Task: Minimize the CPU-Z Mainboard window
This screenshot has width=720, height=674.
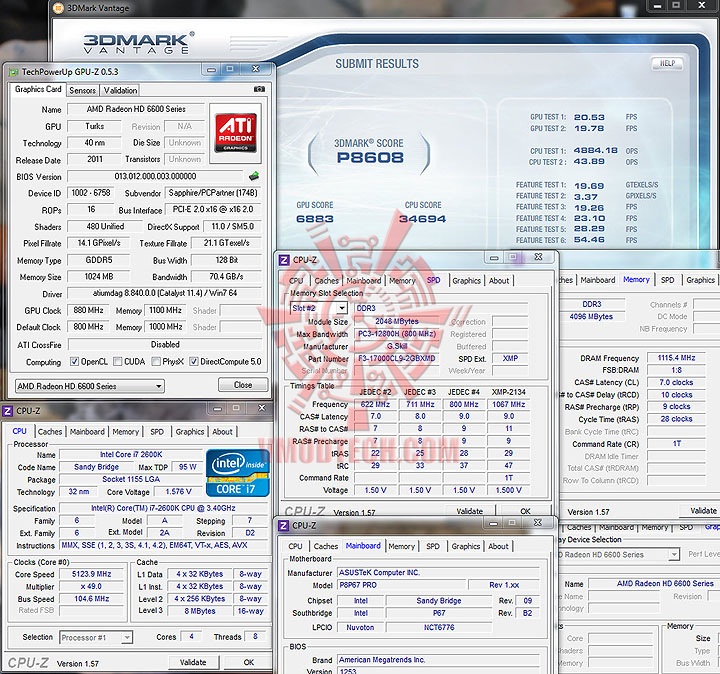Action: (x=494, y=523)
